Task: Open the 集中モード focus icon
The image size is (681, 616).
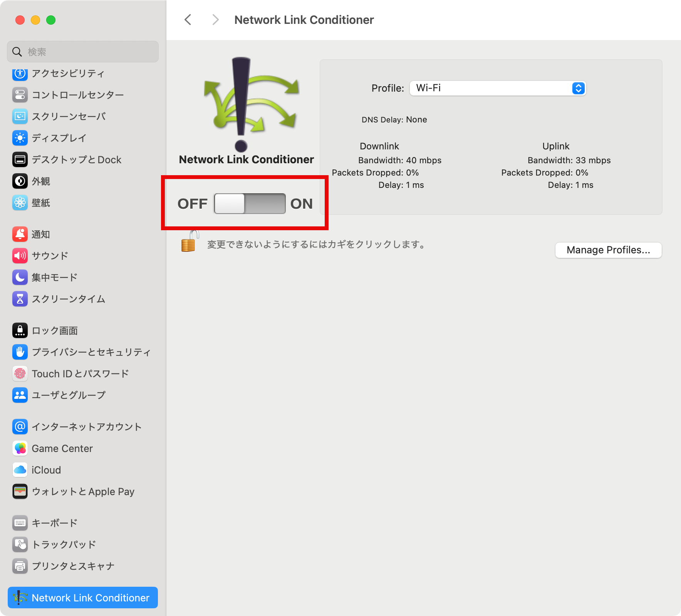Action: tap(20, 277)
